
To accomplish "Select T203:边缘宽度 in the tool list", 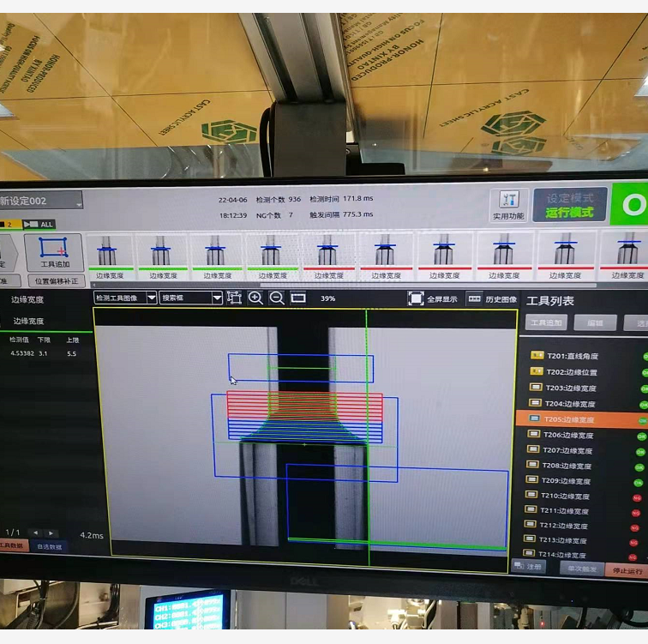I will 571,388.
